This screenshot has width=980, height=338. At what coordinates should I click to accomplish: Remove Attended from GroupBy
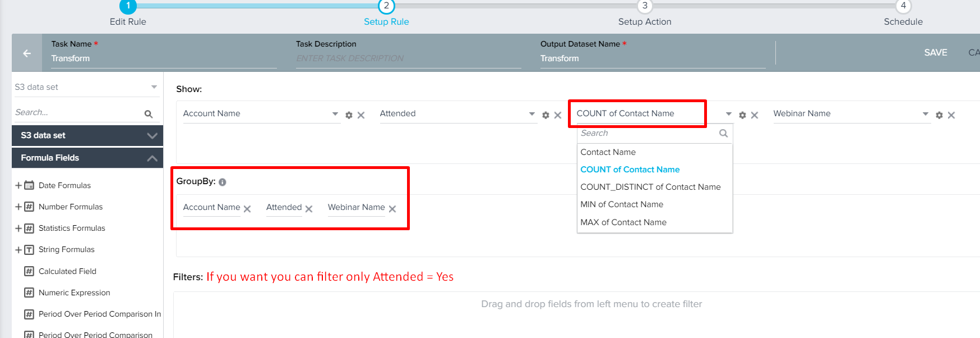coord(309,209)
